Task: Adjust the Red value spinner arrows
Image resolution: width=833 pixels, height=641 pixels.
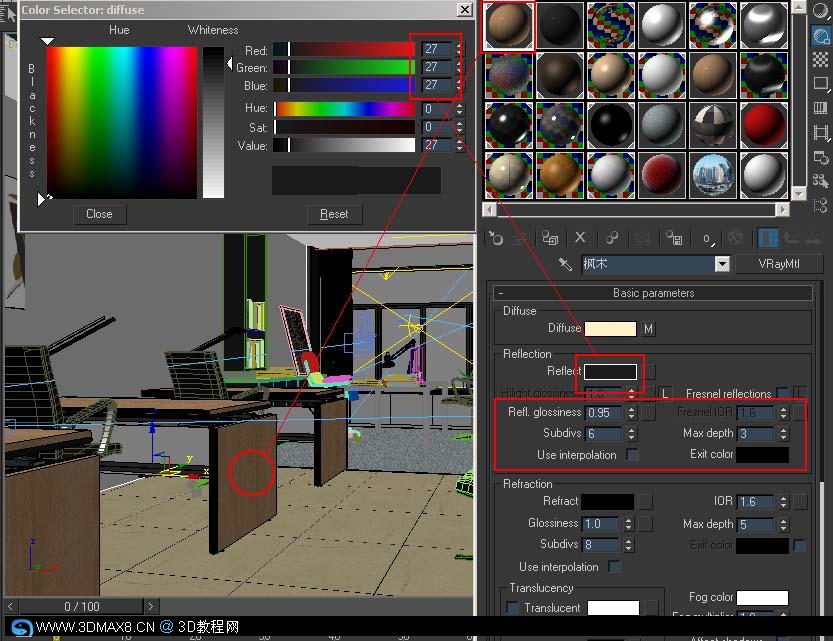Action: (x=459, y=49)
